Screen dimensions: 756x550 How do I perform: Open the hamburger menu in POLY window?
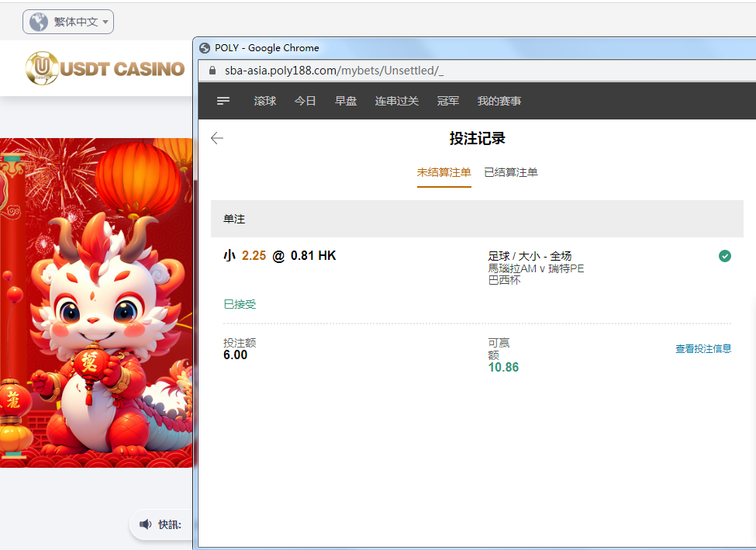[x=223, y=101]
